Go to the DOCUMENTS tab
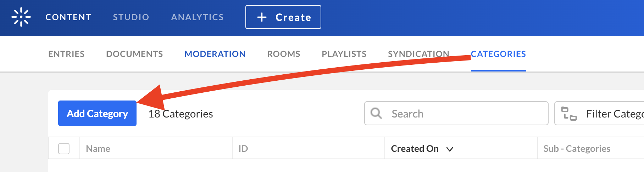 click(x=134, y=54)
